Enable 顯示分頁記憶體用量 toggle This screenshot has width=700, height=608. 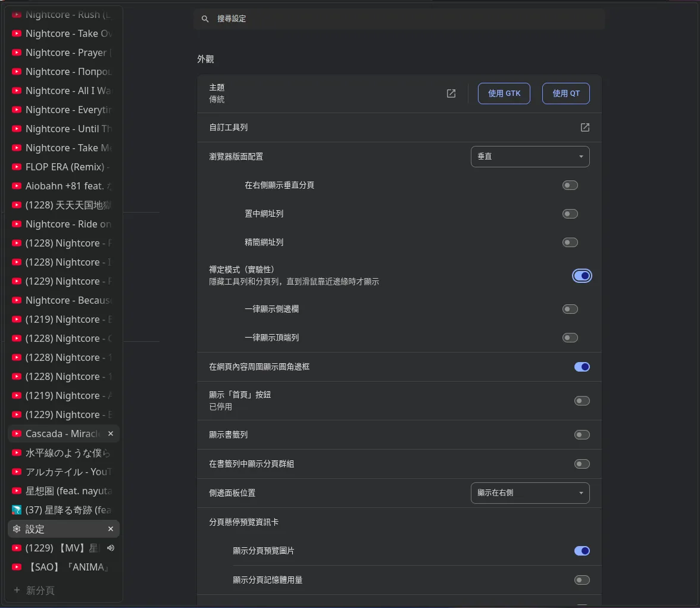click(x=582, y=580)
